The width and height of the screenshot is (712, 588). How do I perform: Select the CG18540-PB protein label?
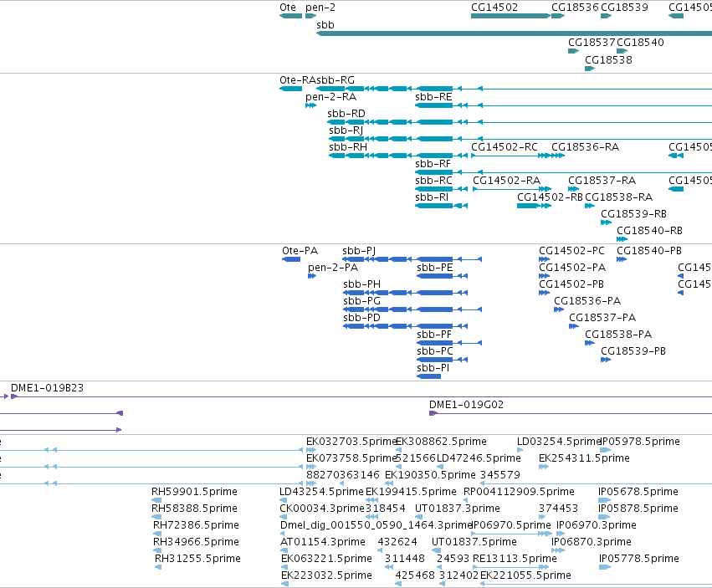click(649, 251)
